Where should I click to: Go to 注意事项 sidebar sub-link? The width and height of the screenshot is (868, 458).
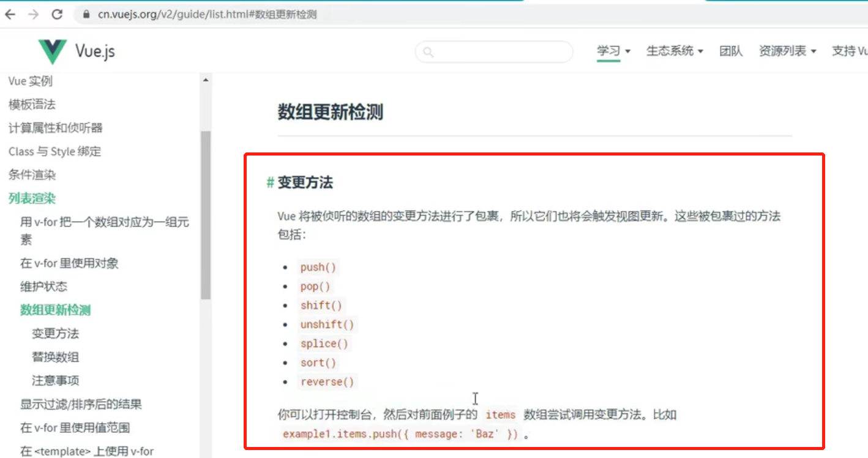pyautogui.click(x=55, y=380)
